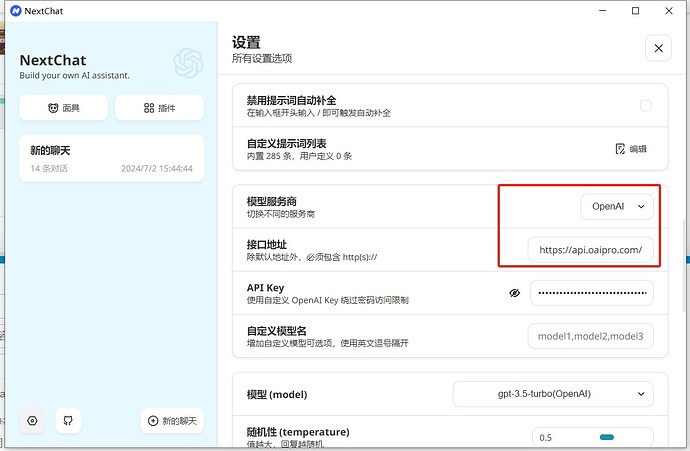This screenshot has height=451, width=690.
Task: Toggle API Key visibility eye icon
Action: pos(514,293)
